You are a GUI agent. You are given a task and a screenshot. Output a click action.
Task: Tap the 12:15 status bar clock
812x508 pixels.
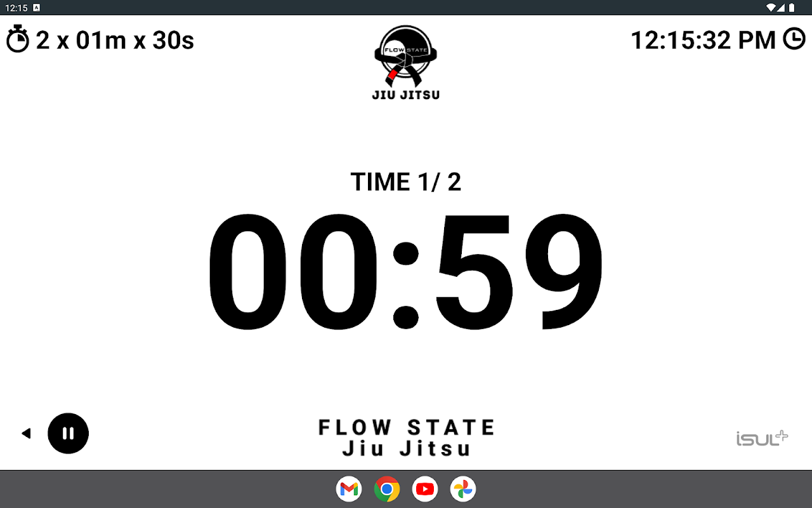coord(16,8)
